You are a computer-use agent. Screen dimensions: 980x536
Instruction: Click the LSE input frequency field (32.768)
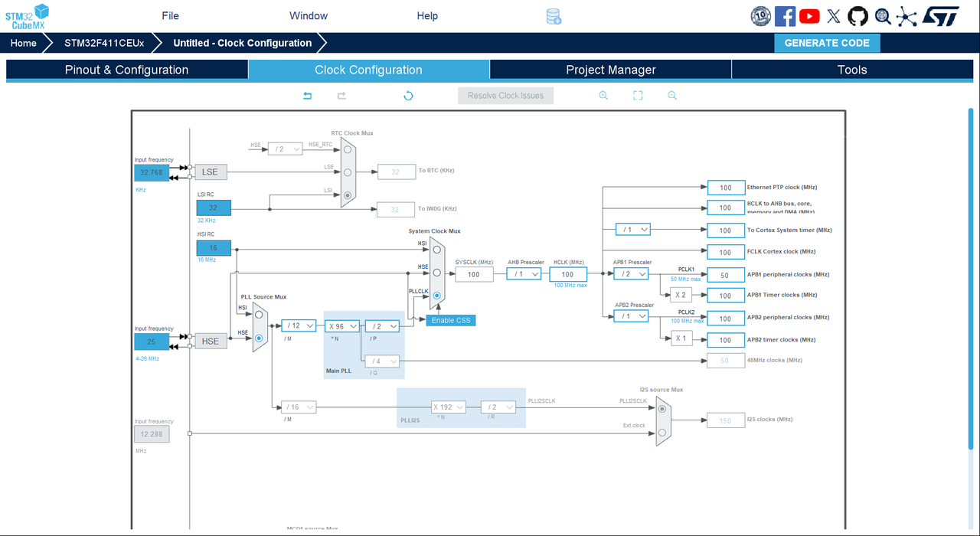tap(152, 173)
